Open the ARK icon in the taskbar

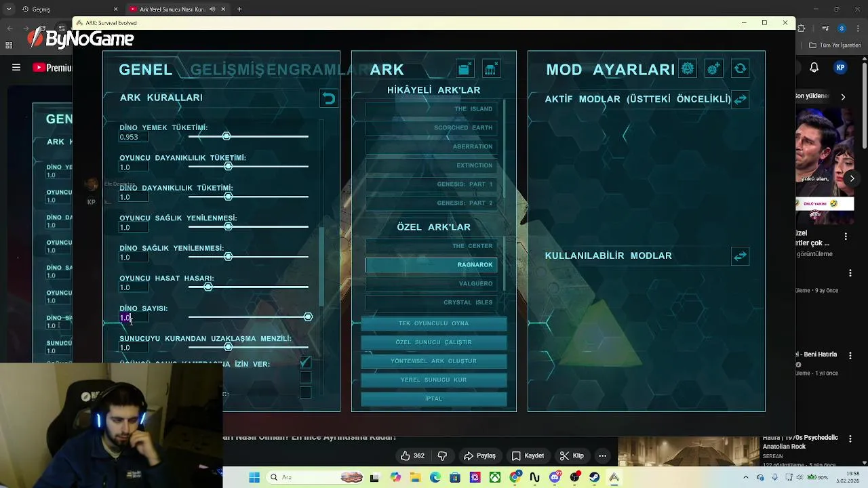[x=614, y=477]
